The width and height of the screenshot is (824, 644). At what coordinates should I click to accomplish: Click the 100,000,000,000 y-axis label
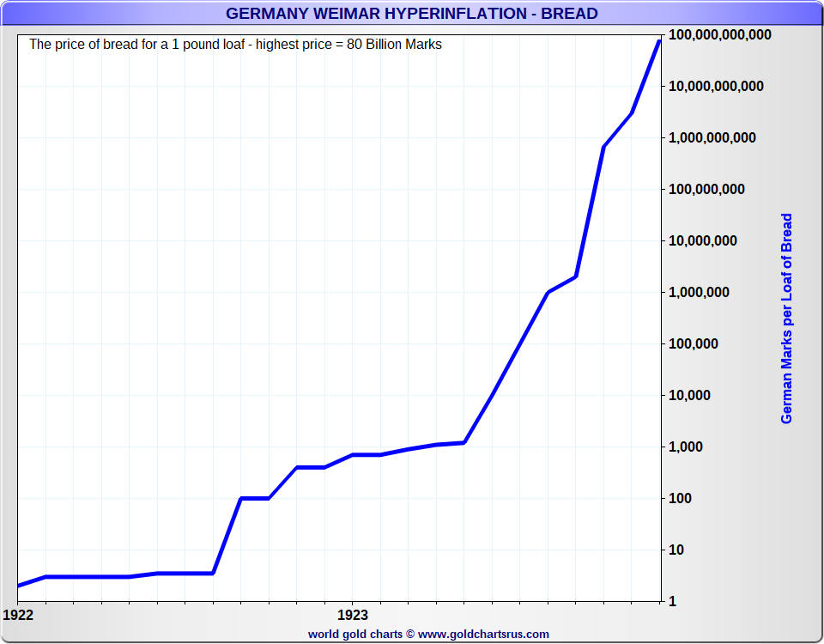[720, 35]
